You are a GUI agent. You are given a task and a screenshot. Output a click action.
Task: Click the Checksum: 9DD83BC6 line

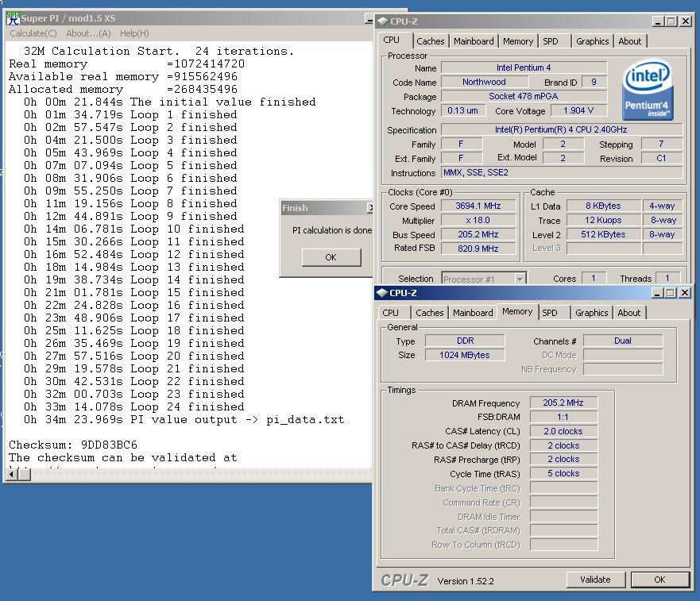(x=73, y=445)
